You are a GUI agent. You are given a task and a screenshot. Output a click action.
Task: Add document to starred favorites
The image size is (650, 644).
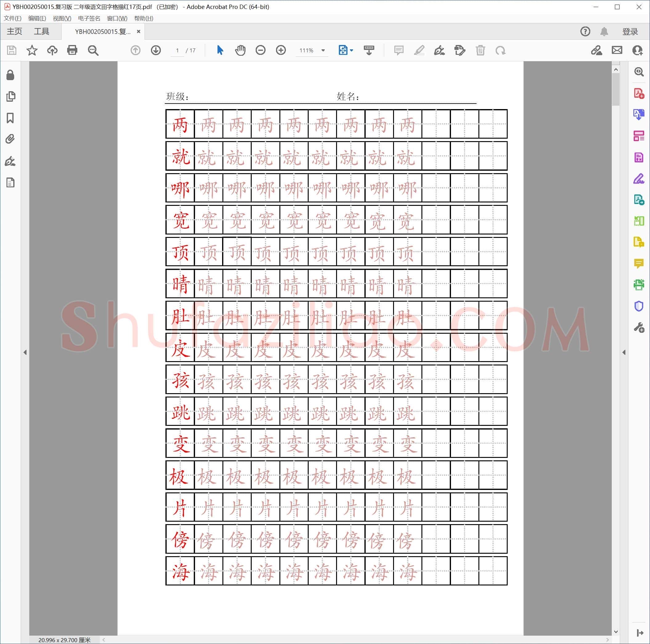pos(32,51)
